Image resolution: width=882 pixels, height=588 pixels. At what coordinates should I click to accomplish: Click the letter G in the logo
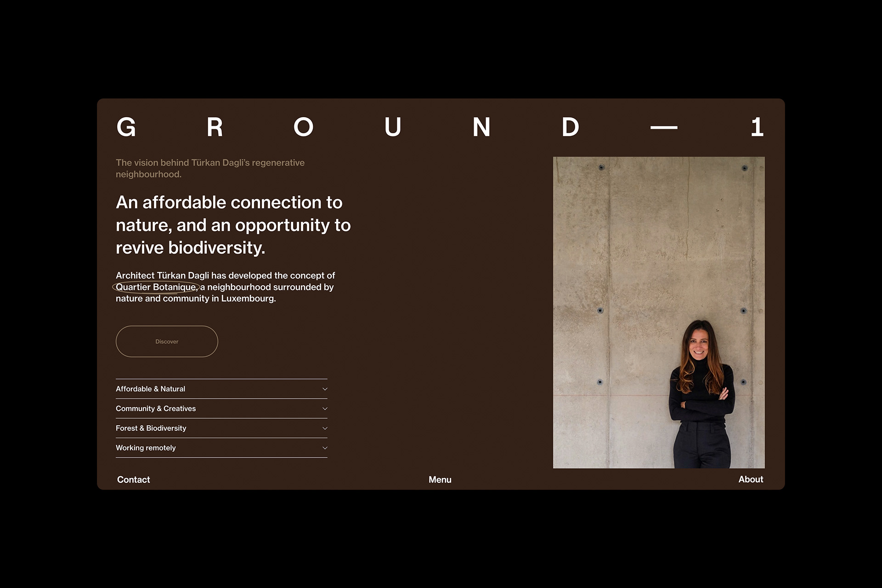point(126,127)
